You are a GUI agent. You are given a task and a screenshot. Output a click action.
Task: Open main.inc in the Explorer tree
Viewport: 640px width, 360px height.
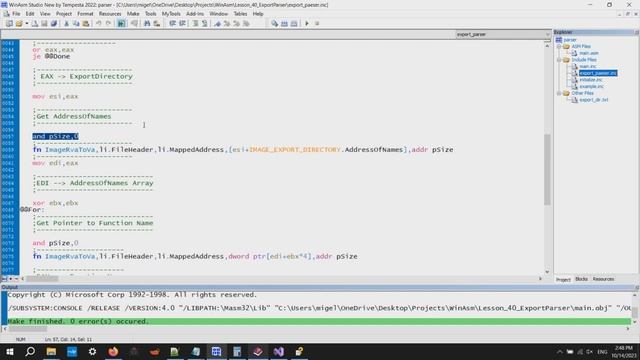tap(588, 67)
